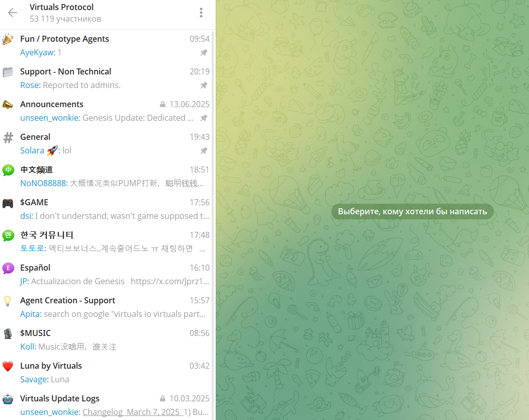Open the Virtuals Update Logs topic

106,406
